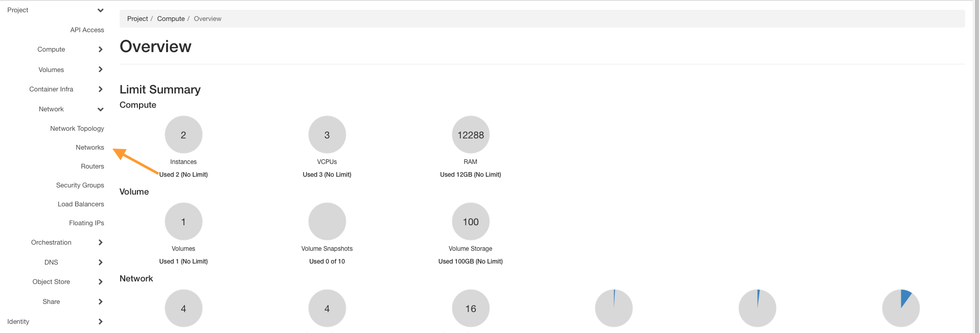Open Network Topology in sidebar
The height and width of the screenshot is (333, 980).
pyautogui.click(x=77, y=129)
